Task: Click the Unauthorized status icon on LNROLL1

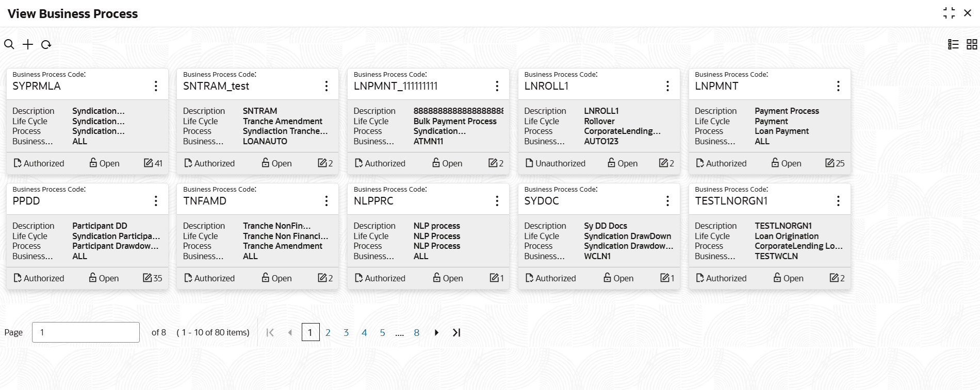Action: tap(529, 163)
